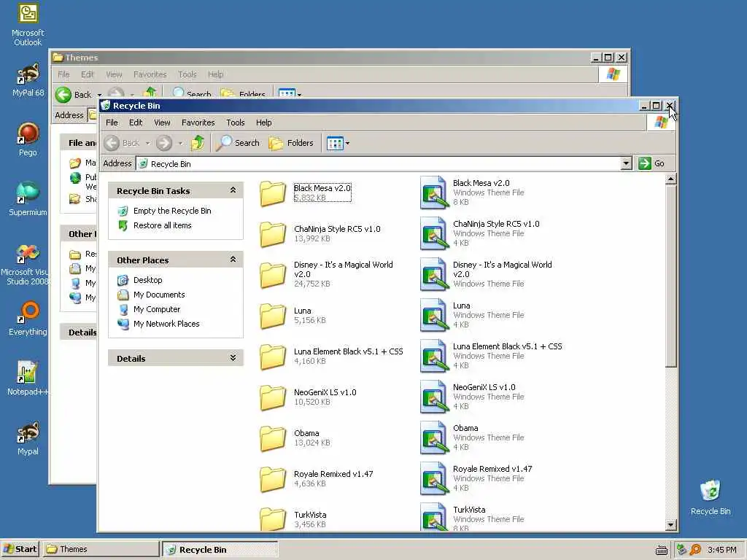Go to My Documents in Other Places
Image resolution: width=747 pixels, height=560 pixels.
pos(159,295)
